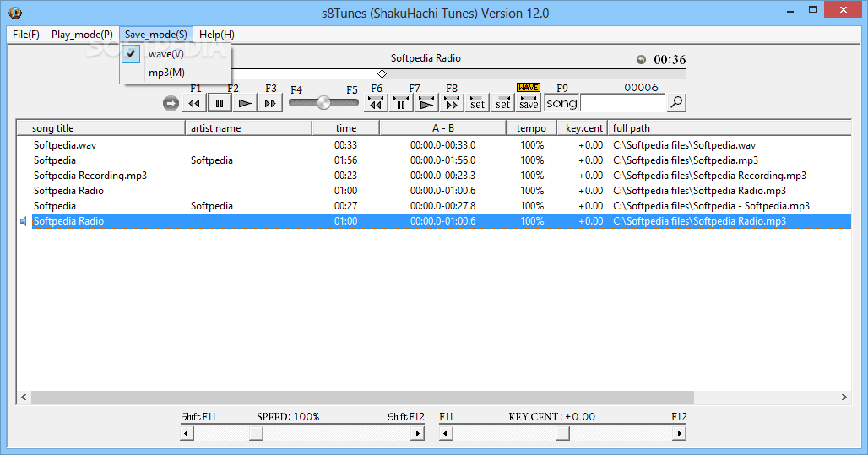This screenshot has height=455, width=868.
Task: Raise key cent with F12 right arrow
Action: [679, 433]
